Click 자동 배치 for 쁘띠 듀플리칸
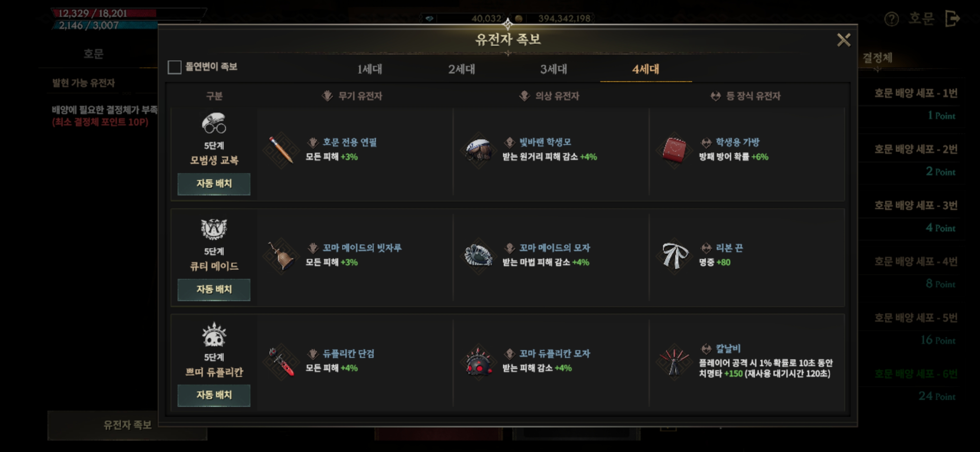The width and height of the screenshot is (980, 452). pos(214,395)
